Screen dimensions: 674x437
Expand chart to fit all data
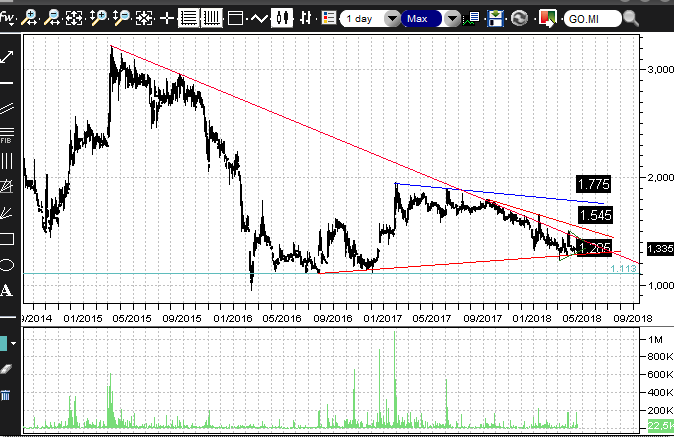[74, 18]
